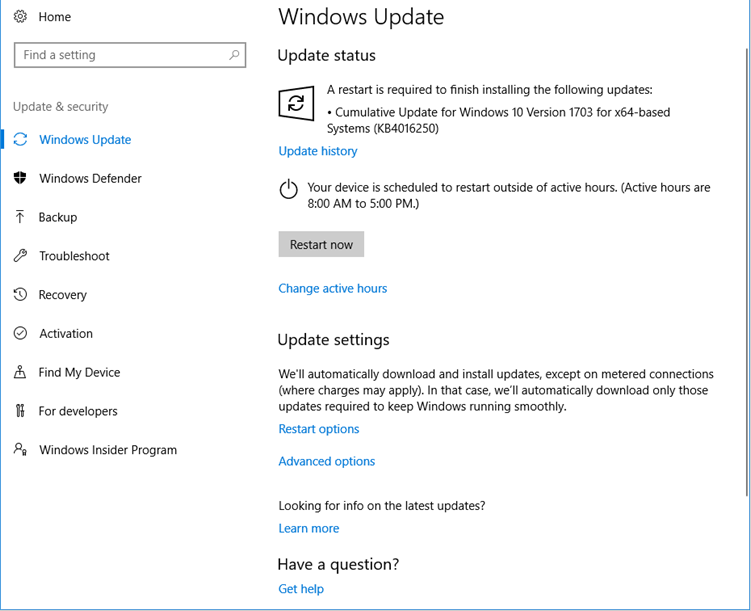Click the Update status heading

tap(327, 56)
